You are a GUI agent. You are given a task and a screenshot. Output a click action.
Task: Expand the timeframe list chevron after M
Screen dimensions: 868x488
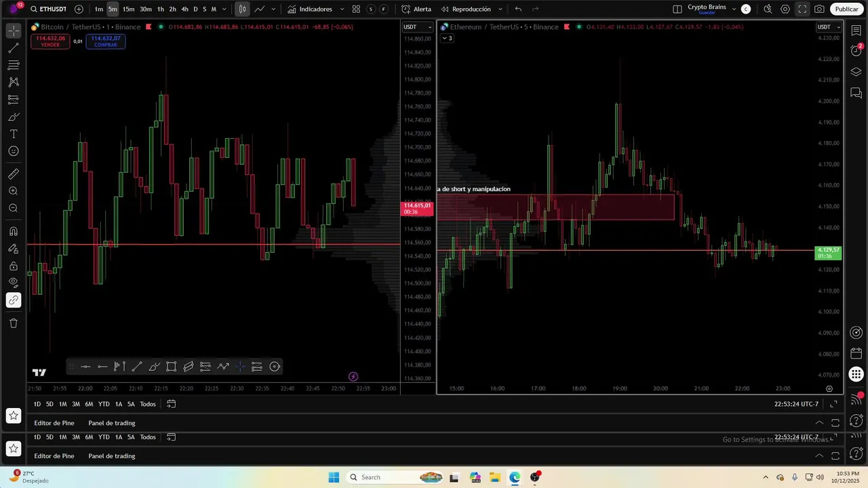coord(224,9)
